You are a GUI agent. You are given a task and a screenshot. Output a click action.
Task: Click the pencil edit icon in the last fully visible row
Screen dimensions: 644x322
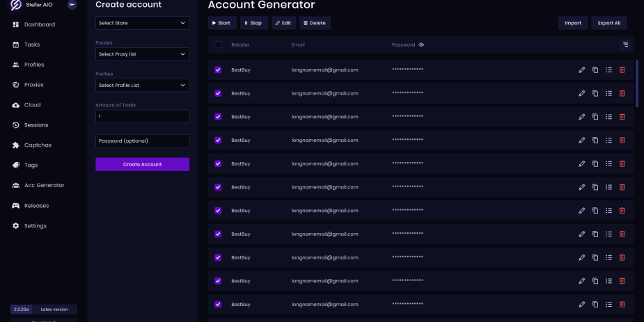point(581,305)
